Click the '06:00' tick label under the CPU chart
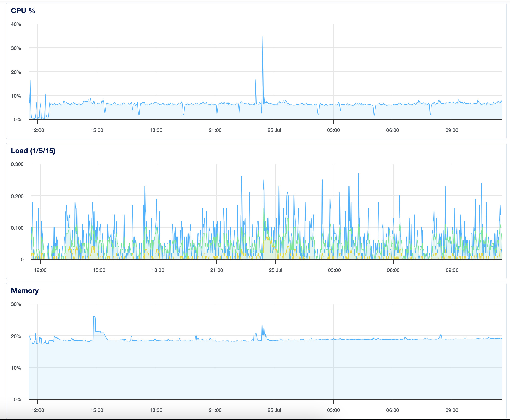The height and width of the screenshot is (420, 510). coord(393,130)
